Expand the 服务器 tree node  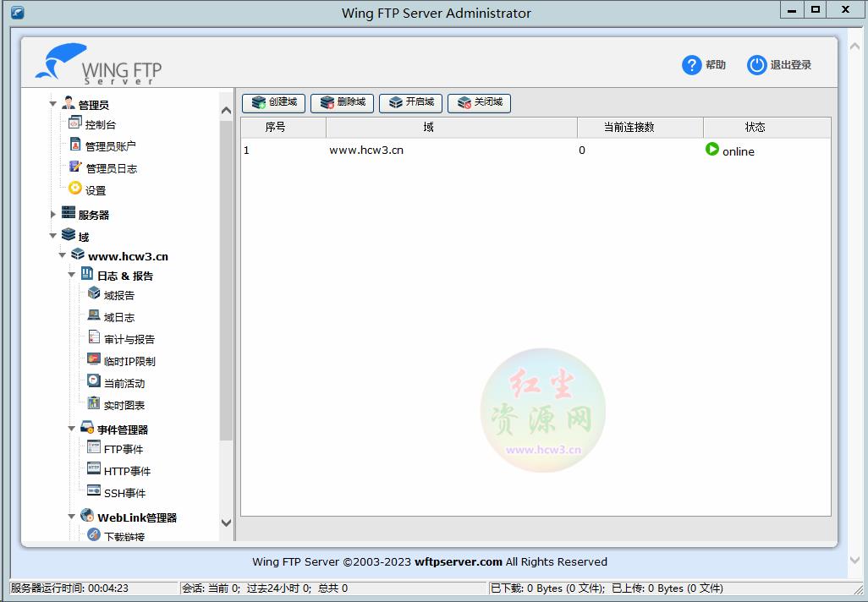(53, 214)
